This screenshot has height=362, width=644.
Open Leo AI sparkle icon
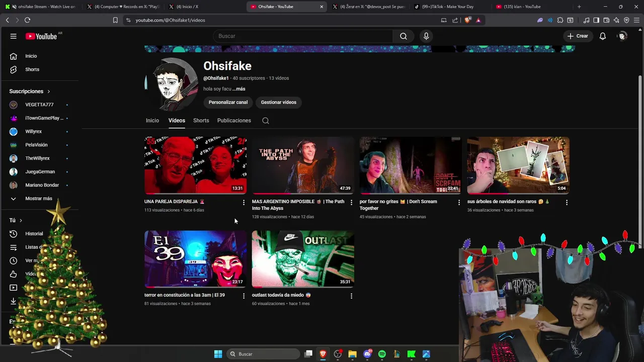pyautogui.click(x=616, y=20)
